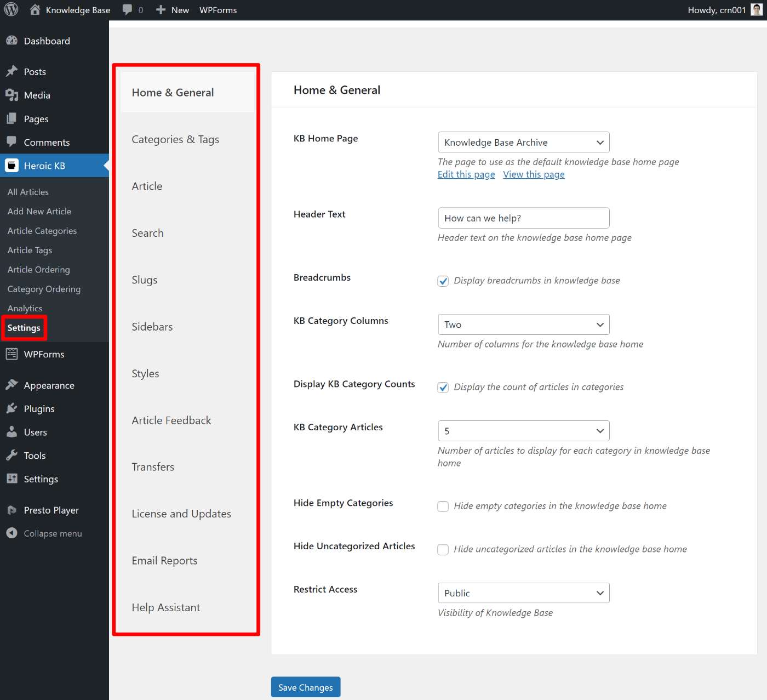Open the Restrict Access dropdown
This screenshot has width=767, height=700.
pos(523,593)
